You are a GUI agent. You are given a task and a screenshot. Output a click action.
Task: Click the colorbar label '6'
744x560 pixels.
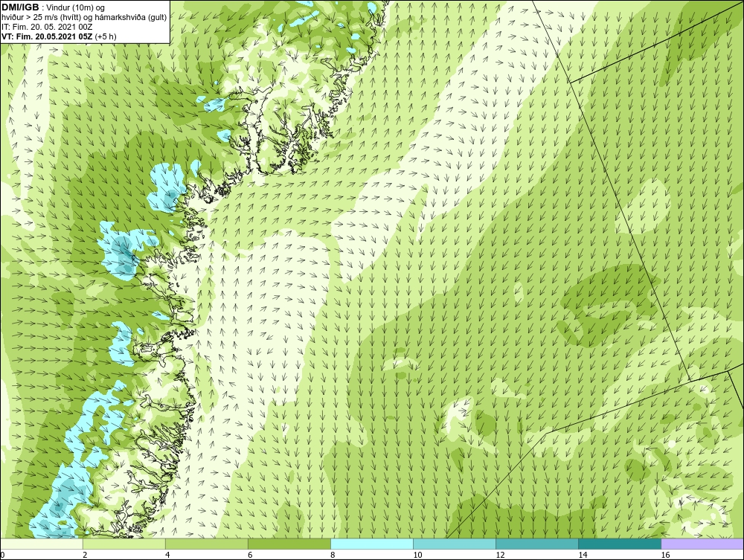click(x=250, y=555)
